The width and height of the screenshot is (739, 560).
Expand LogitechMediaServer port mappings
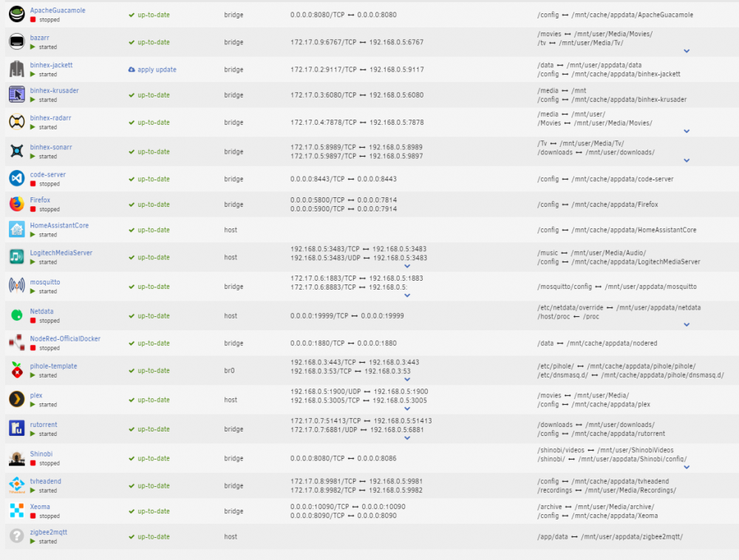point(407,266)
